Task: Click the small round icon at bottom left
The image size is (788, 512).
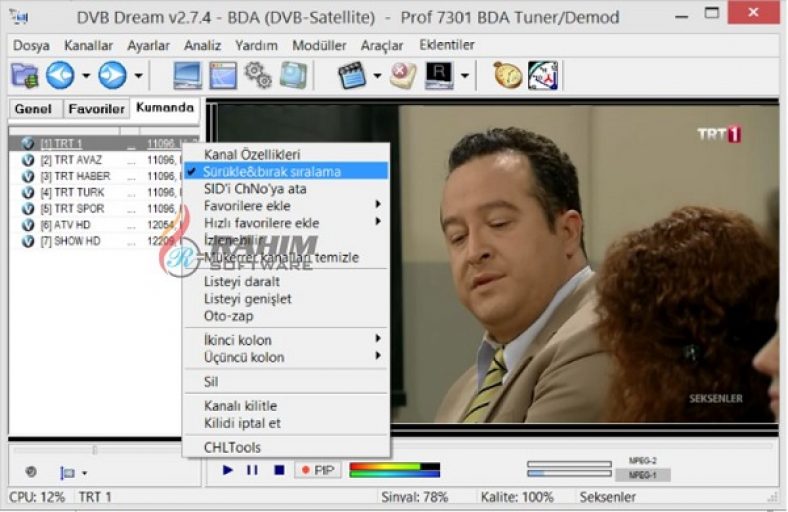Action: click(x=31, y=472)
